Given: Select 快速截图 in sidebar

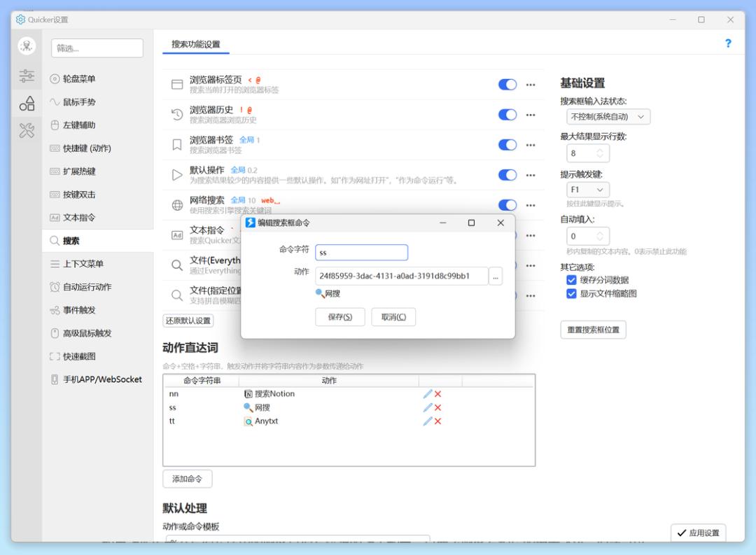Looking at the screenshot, I should pyautogui.click(x=79, y=356).
